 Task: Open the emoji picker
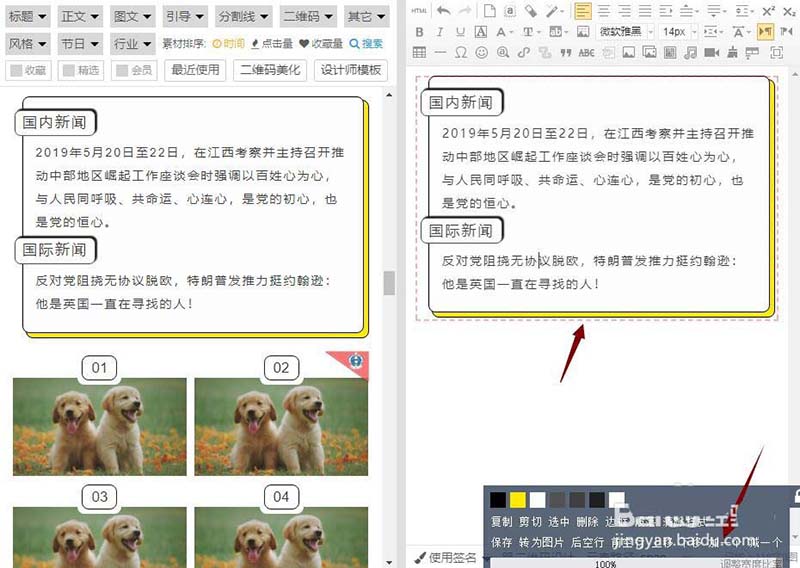click(481, 52)
